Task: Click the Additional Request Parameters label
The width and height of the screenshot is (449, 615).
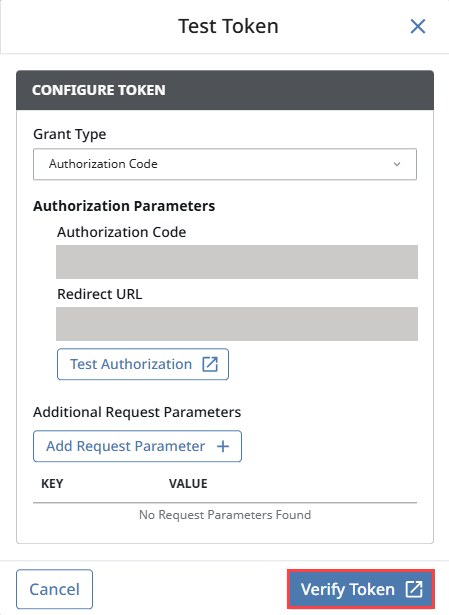Action: click(x=137, y=412)
